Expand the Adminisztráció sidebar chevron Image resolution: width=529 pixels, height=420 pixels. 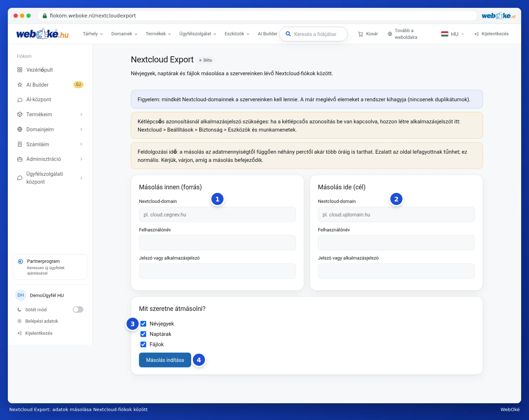pyautogui.click(x=81, y=159)
